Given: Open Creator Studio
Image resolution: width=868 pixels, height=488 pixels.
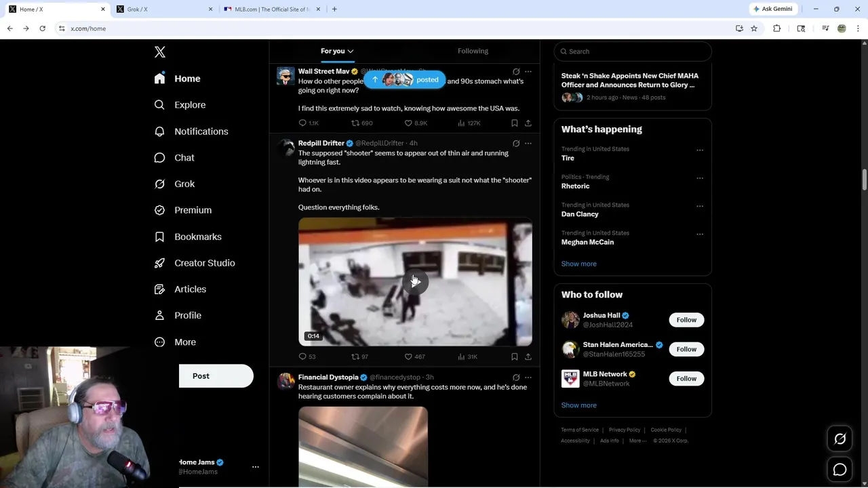Looking at the screenshot, I should 195,263.
